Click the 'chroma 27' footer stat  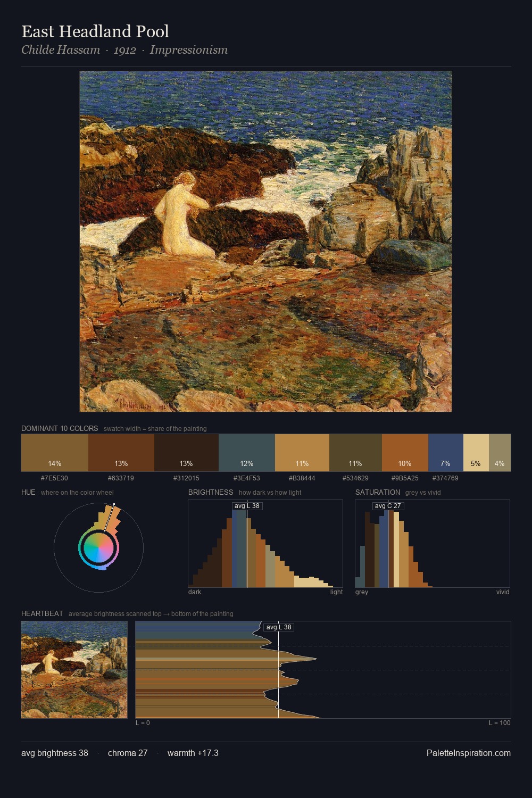point(128,753)
